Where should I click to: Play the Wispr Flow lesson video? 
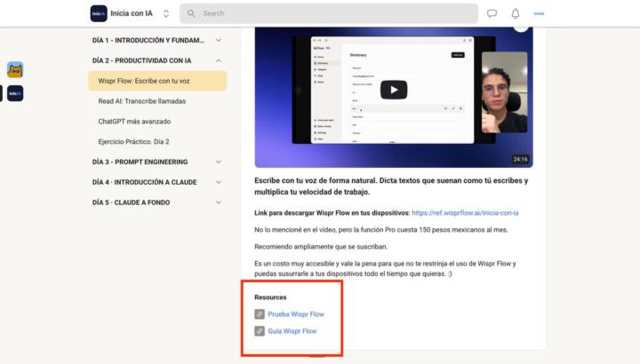(394, 90)
